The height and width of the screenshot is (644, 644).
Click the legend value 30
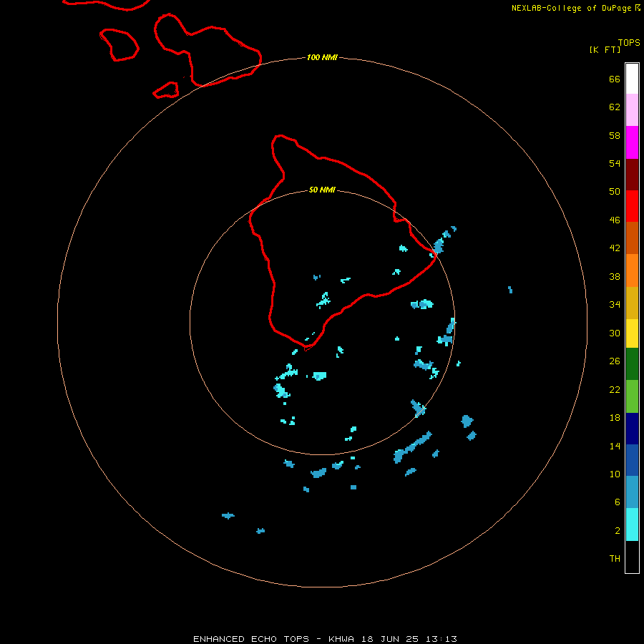pos(615,333)
